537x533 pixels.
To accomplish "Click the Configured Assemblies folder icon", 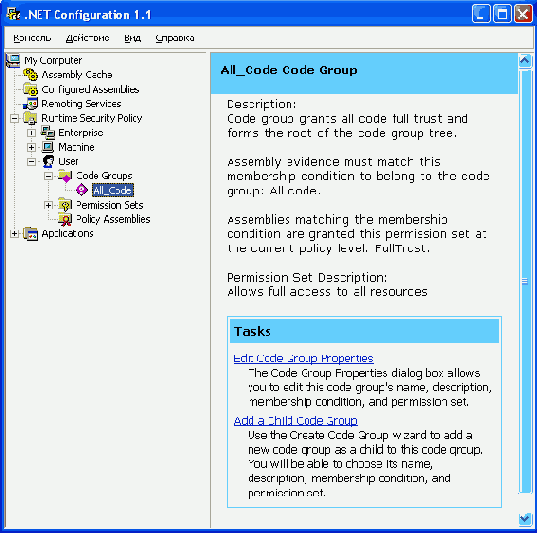I will [30, 89].
